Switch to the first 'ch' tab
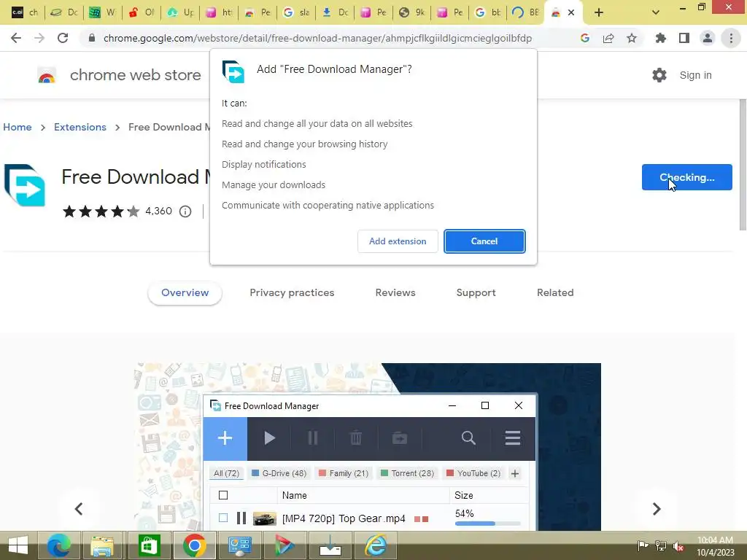The image size is (747, 560). coord(24,12)
